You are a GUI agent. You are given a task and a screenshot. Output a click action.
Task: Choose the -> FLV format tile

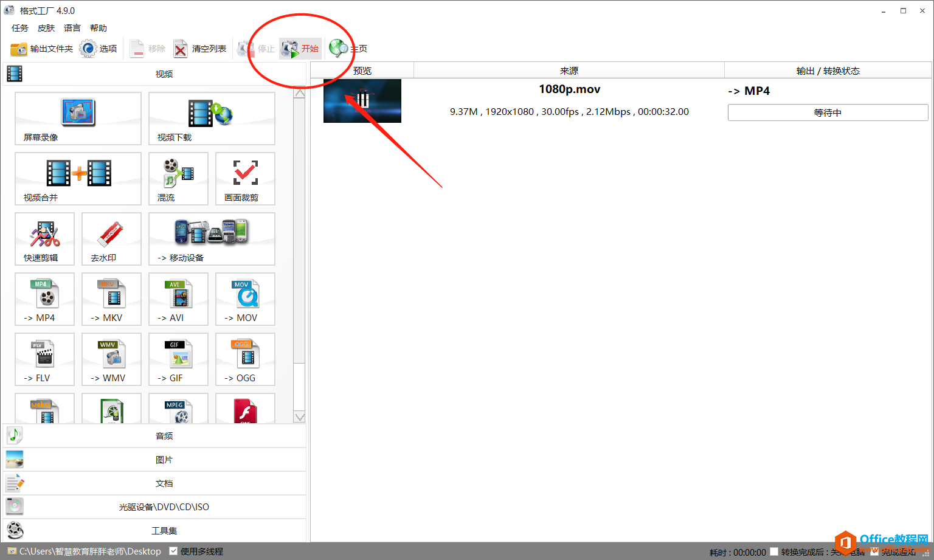(44, 359)
